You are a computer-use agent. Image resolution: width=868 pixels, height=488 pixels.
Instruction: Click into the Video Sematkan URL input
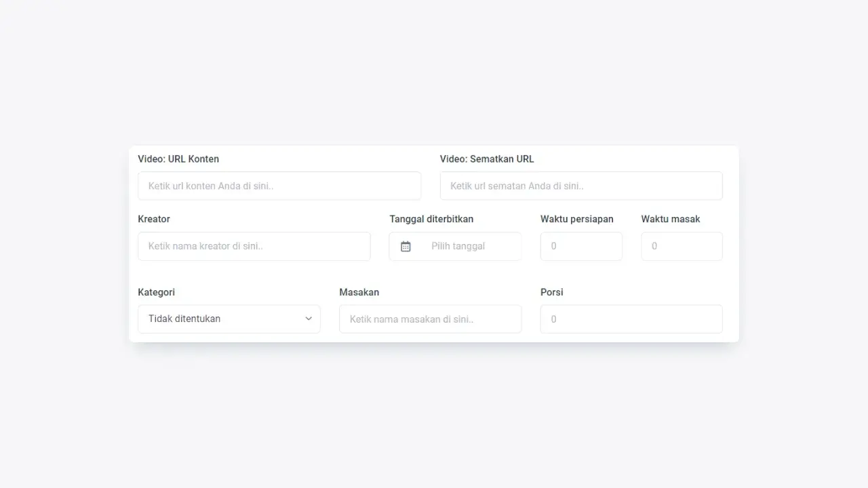pyautogui.click(x=580, y=186)
